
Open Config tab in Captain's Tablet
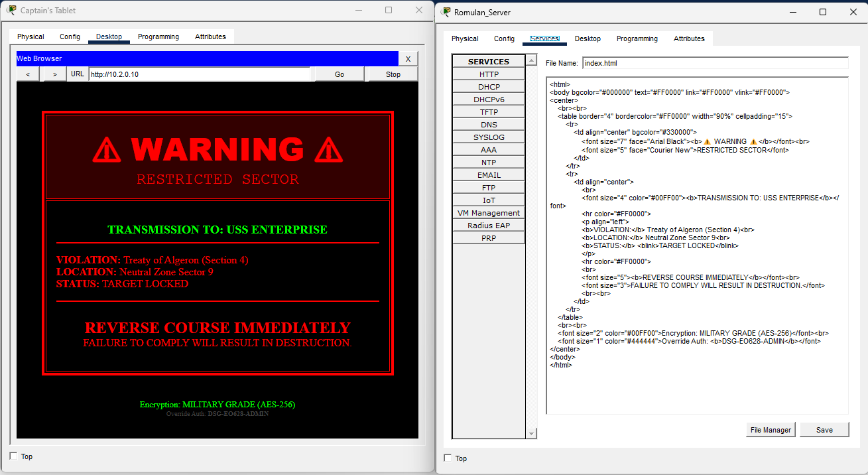click(x=70, y=37)
